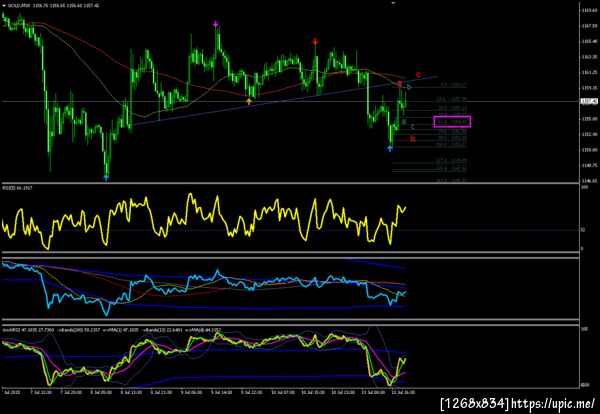The width and height of the screenshot is (600, 414).
Task: Click the current price tag 1157.42
Action: [589, 101]
